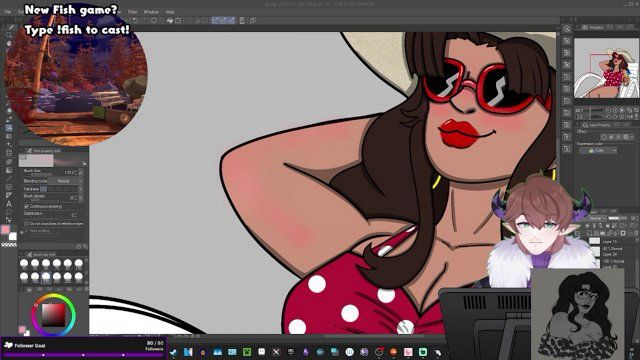Toggle the checkbox below reference layer option
Screen dimensions: 640x360
click(x=27, y=231)
